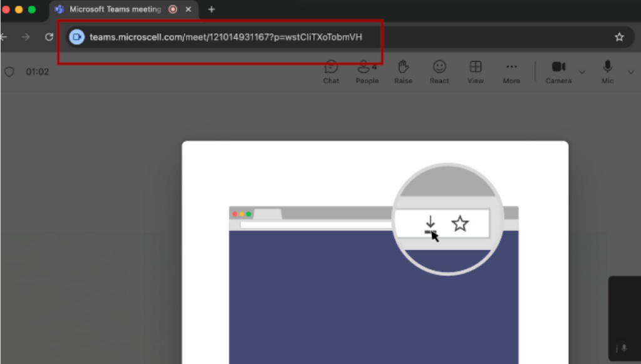The image size is (641, 364).
Task: Expand the Camera options chevron
Action: [x=582, y=73]
